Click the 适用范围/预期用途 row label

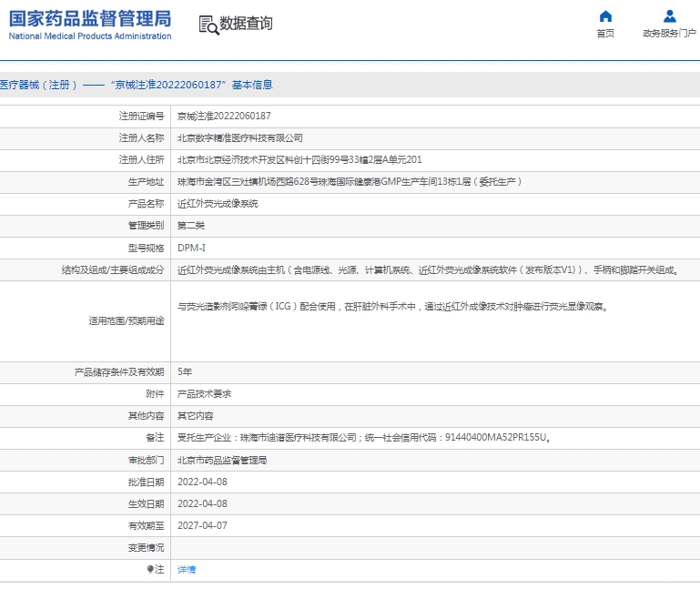tap(126, 321)
